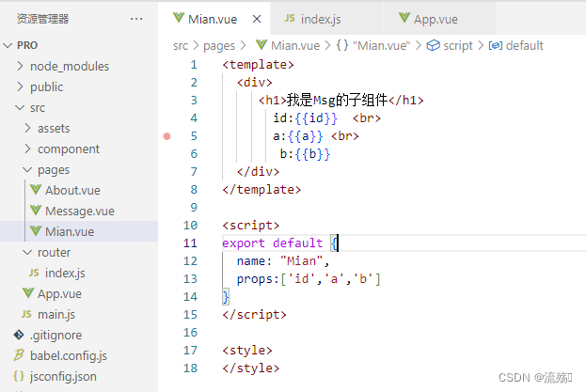Viewport: 586px width, 392px height.
Task: Click JS icon beside router index.js
Action: coord(34,273)
